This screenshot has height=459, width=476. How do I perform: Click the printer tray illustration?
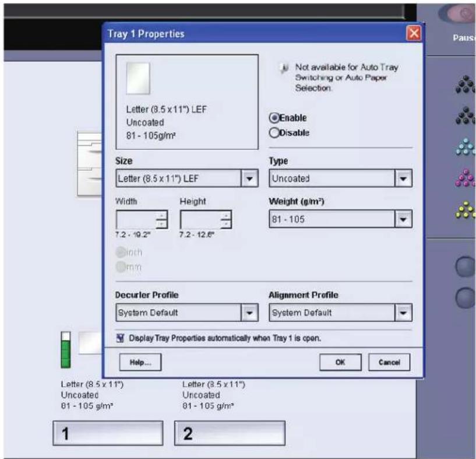pos(90,164)
